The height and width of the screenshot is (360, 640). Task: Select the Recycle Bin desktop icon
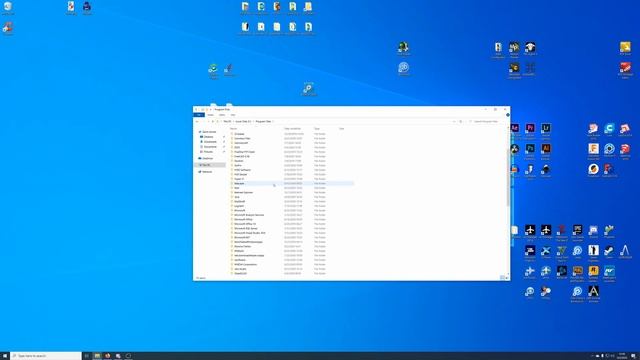[8, 7]
